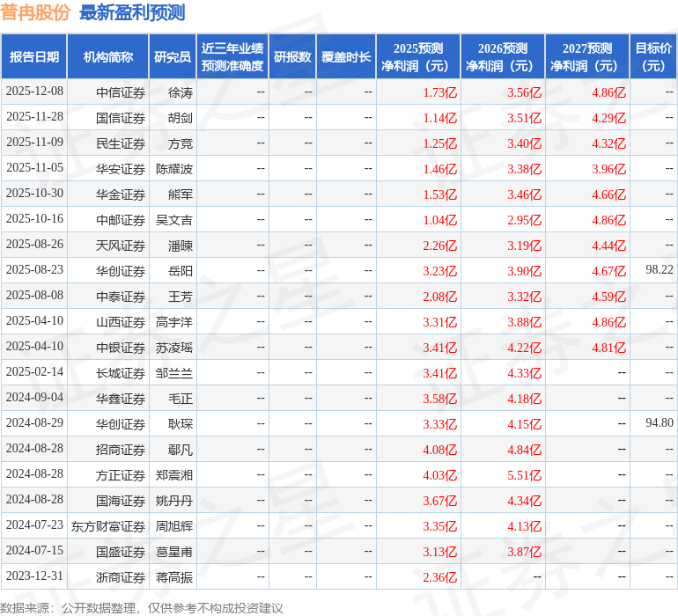Click the 研究员 column header

(x=173, y=56)
